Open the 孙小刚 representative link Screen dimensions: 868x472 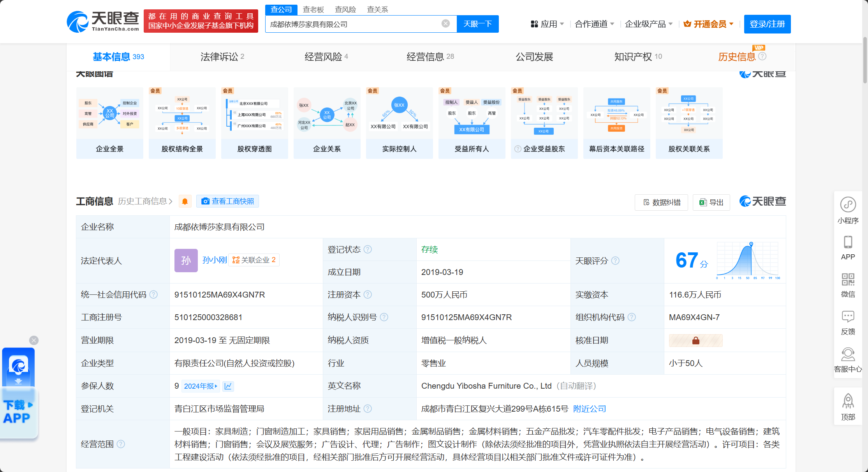[x=214, y=260]
